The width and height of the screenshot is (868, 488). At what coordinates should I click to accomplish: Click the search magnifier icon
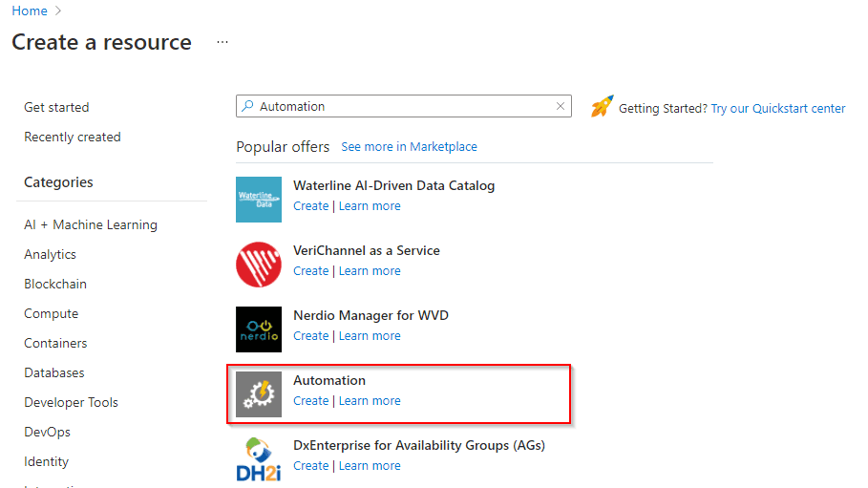[x=248, y=107]
